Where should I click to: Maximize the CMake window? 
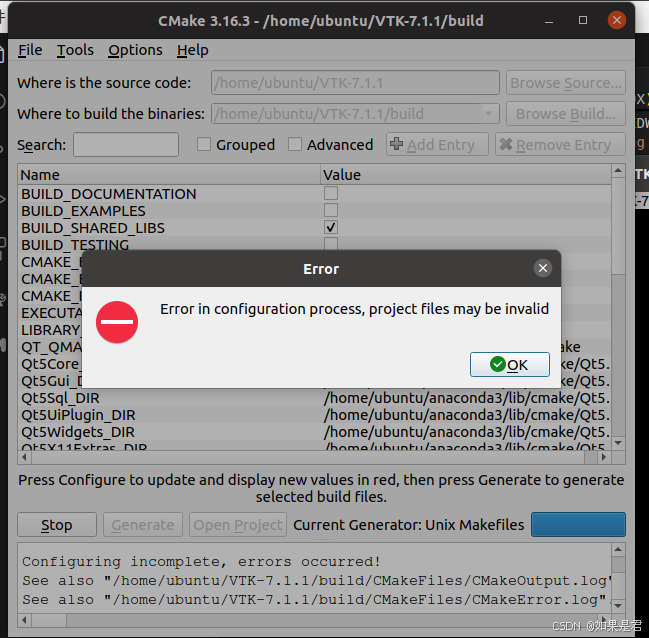pos(583,20)
